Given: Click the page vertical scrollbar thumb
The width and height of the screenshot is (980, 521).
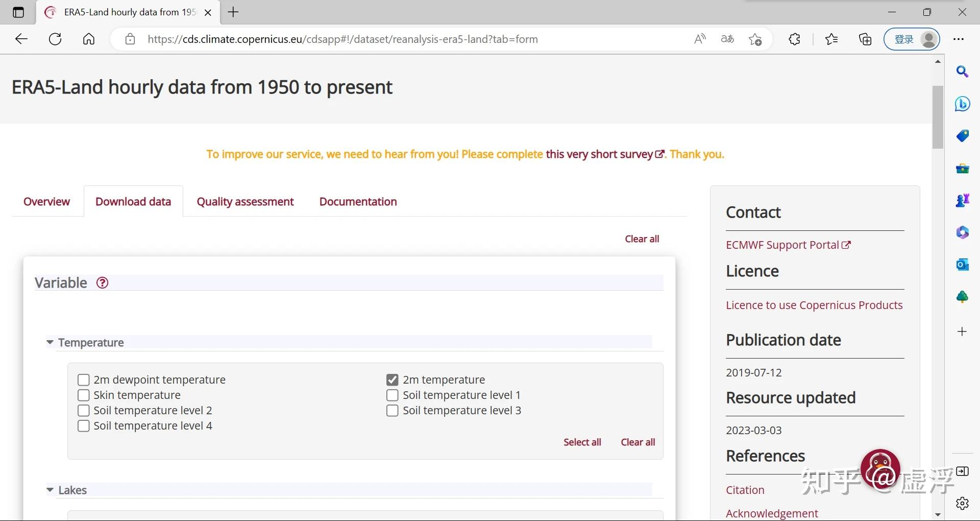Looking at the screenshot, I should (x=938, y=117).
